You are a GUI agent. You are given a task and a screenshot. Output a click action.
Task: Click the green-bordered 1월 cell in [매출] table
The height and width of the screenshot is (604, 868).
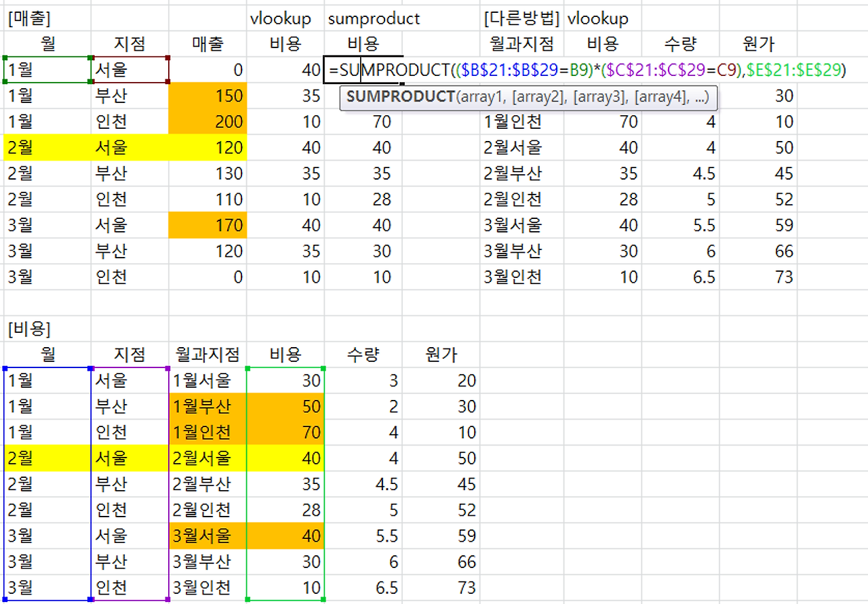tap(47, 70)
